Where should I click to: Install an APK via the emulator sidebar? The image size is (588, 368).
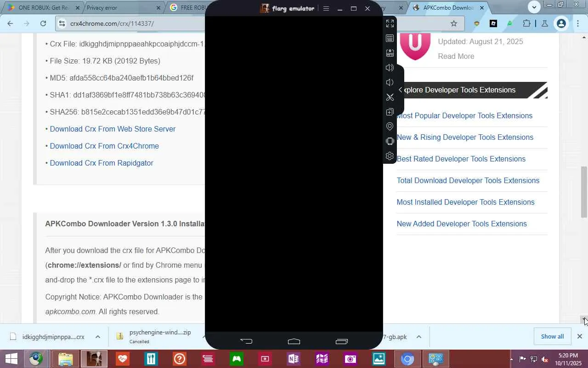[390, 53]
